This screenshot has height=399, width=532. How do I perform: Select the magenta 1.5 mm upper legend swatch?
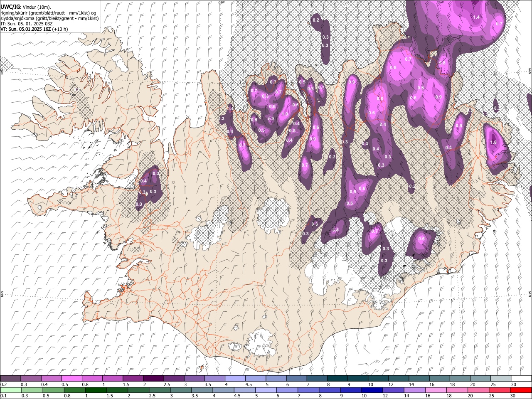tap(133, 378)
